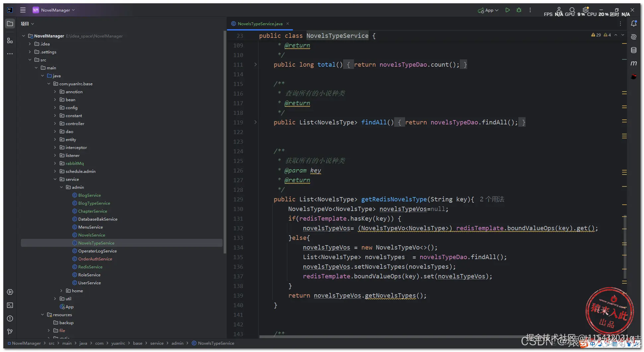Viewport: 644px width, 352px height.
Task: Select NovelsService class file
Action: click(92, 235)
